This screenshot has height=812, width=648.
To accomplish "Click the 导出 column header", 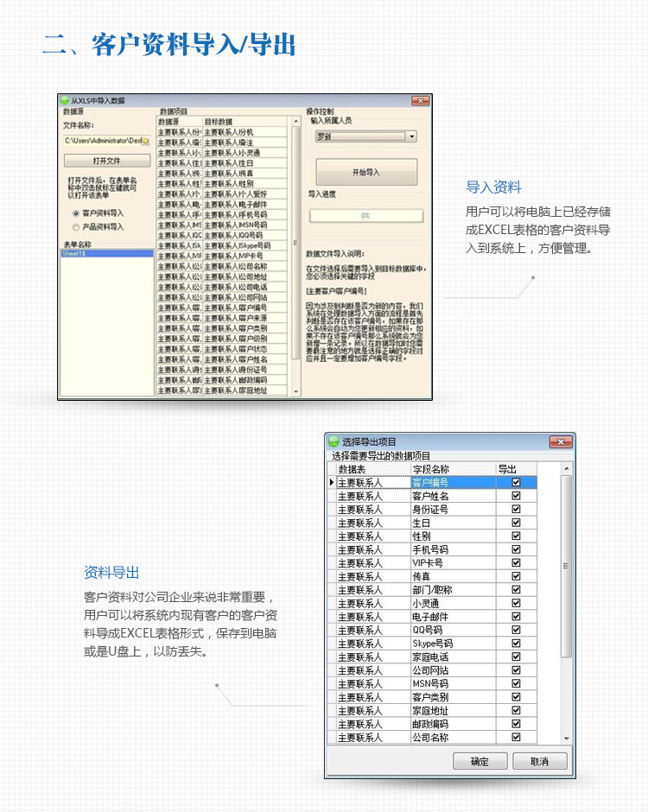I will (516, 469).
